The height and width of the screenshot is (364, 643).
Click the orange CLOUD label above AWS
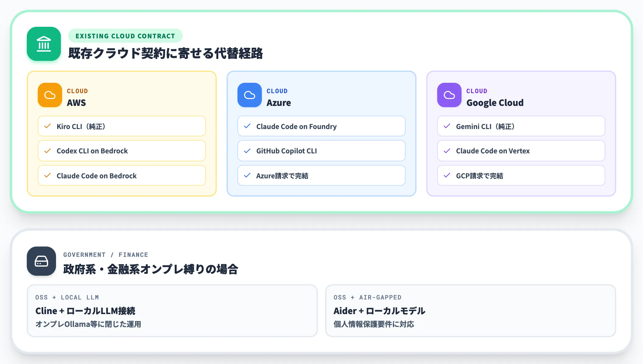[x=77, y=91]
